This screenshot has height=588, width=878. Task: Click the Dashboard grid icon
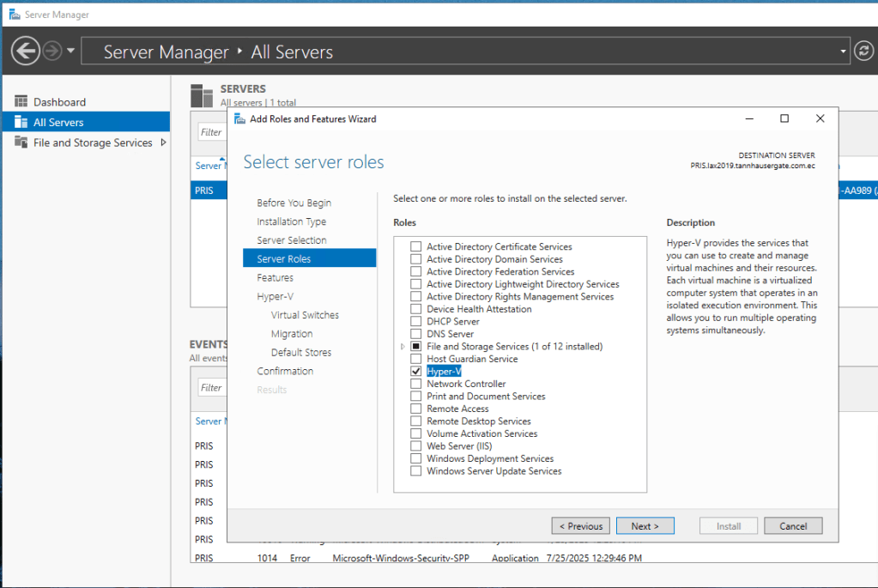click(21, 102)
